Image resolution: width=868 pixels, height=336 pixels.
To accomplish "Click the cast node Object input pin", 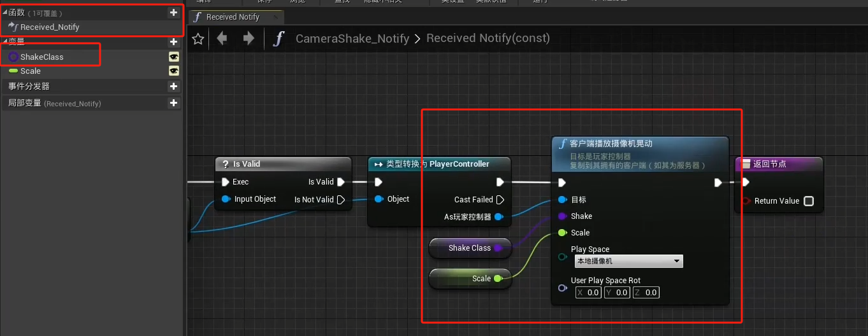I will [x=379, y=199].
